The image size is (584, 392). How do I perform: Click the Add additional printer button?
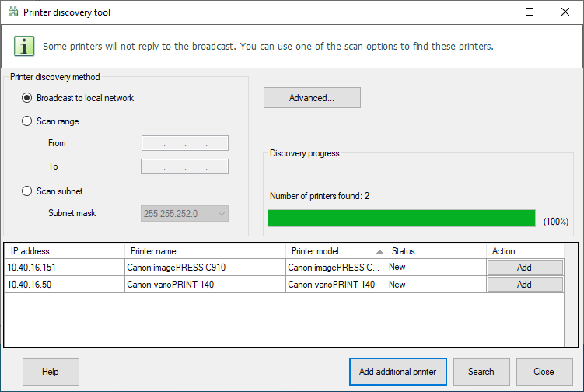tap(397, 372)
